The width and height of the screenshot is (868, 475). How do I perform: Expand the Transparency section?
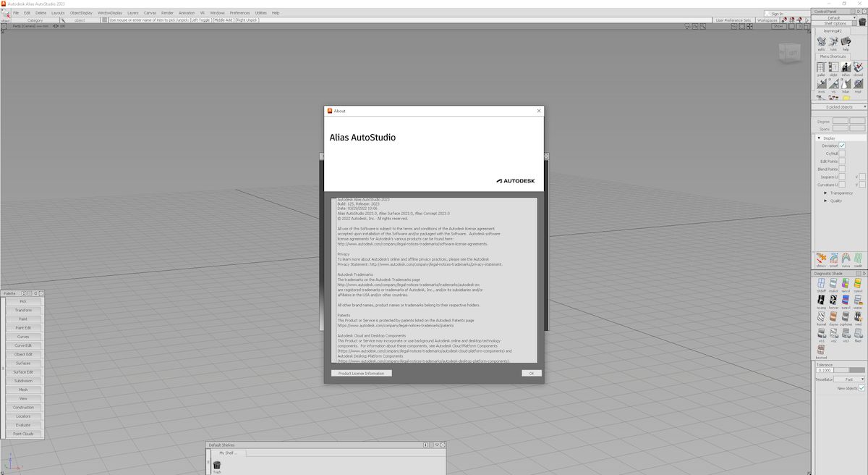[x=825, y=193]
